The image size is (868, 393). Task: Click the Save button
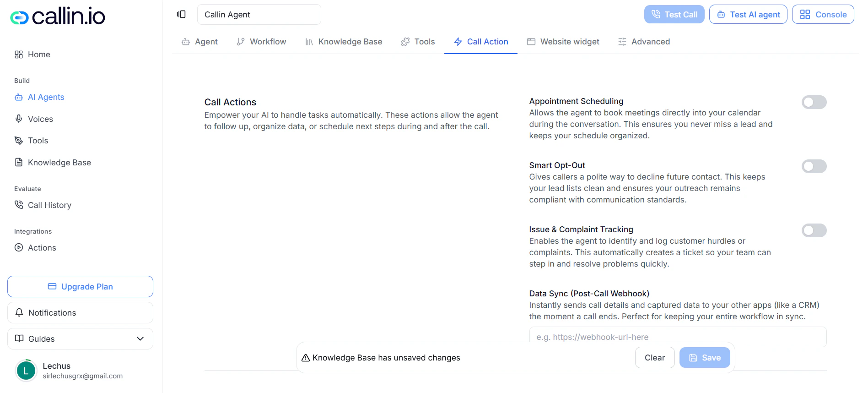[705, 357]
